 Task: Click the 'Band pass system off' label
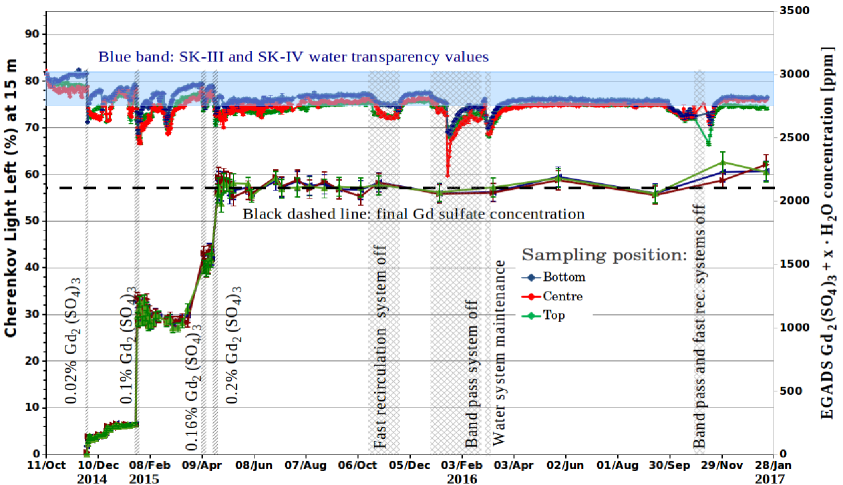tap(471, 374)
